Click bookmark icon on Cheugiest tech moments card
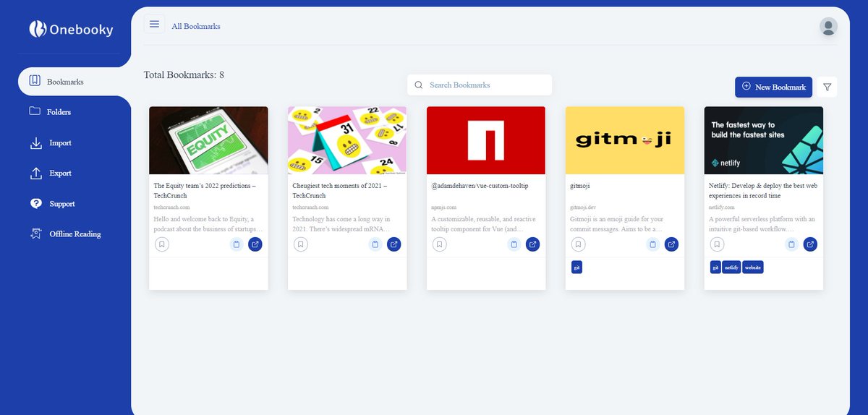This screenshot has width=868, height=415. 301,244
